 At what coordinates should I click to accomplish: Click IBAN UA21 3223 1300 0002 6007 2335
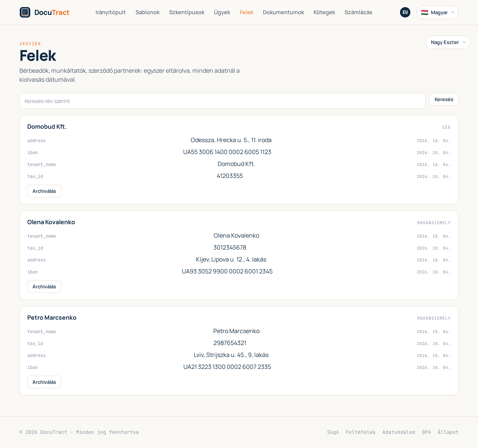[227, 367]
